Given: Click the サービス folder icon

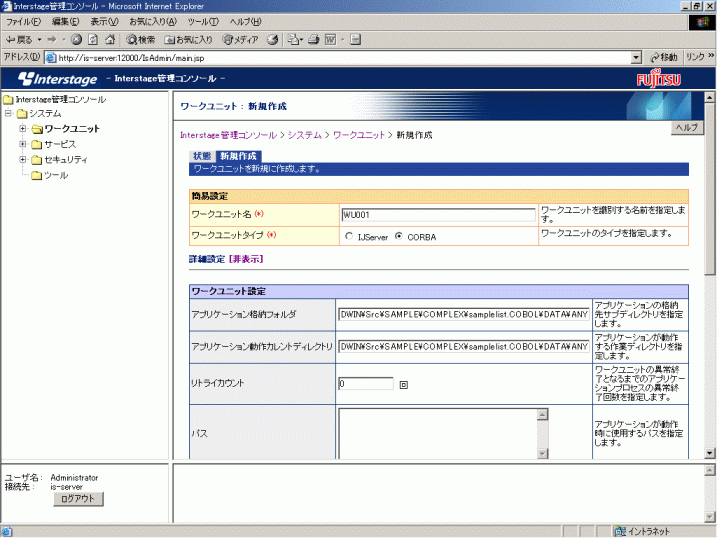Looking at the screenshot, I should pyautogui.click(x=37, y=145).
